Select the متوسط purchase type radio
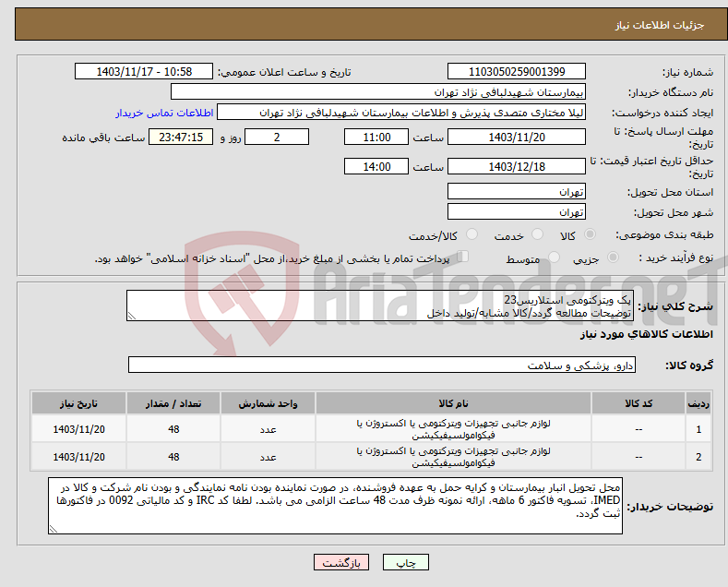The width and height of the screenshot is (728, 587). tap(554, 257)
